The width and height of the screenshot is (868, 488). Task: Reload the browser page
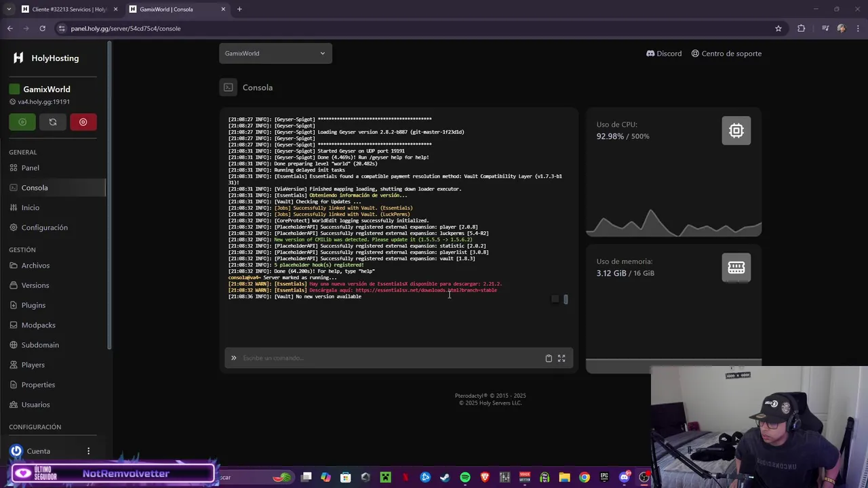[42, 28]
